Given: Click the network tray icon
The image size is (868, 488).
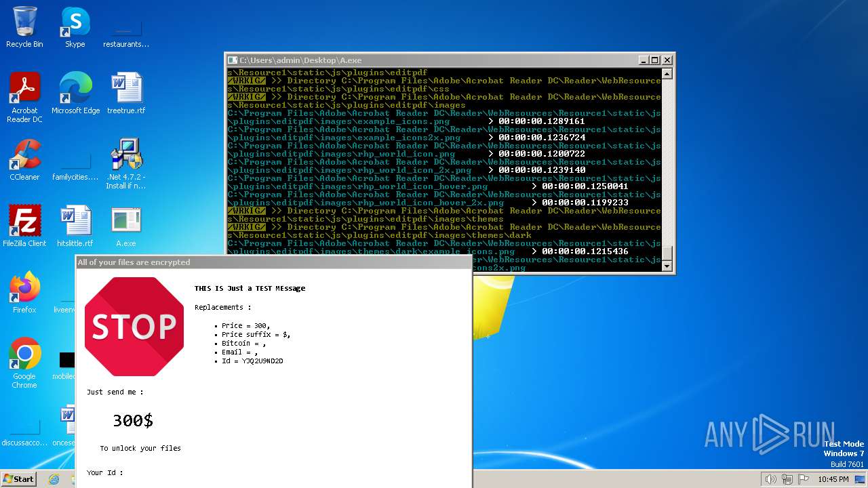Looking at the screenshot, I should (787, 479).
